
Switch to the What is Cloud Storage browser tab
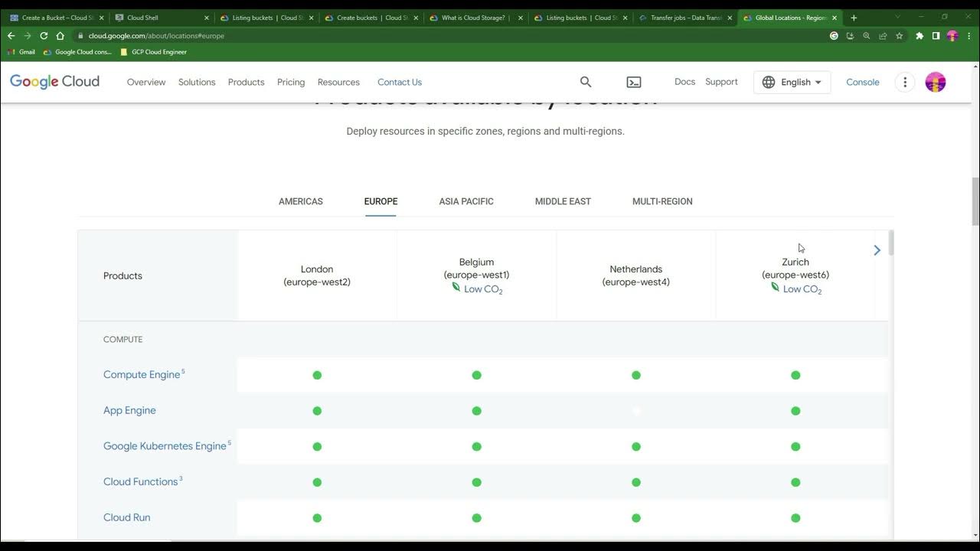tap(475, 18)
